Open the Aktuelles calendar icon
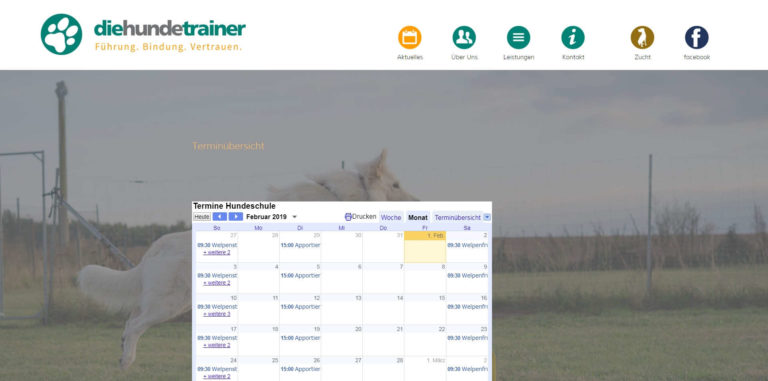The height and width of the screenshot is (381, 768). (409, 37)
